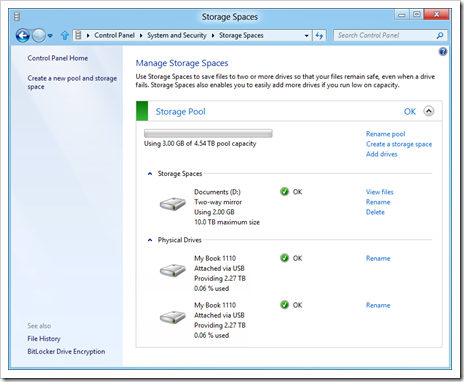This screenshot has width=464, height=382.
Task: Click the first My Book 1110 drive icon
Action: coord(173,270)
